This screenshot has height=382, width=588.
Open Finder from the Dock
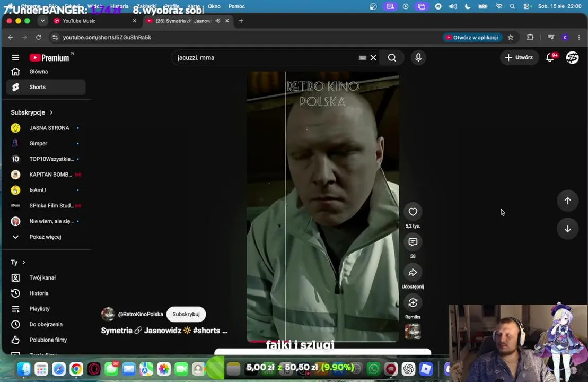coord(24,369)
